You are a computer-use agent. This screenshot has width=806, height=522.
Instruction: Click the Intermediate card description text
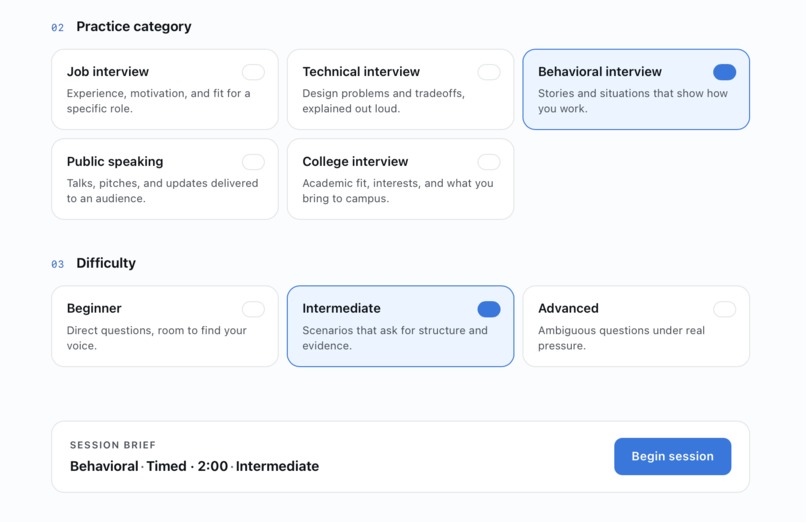coord(395,338)
